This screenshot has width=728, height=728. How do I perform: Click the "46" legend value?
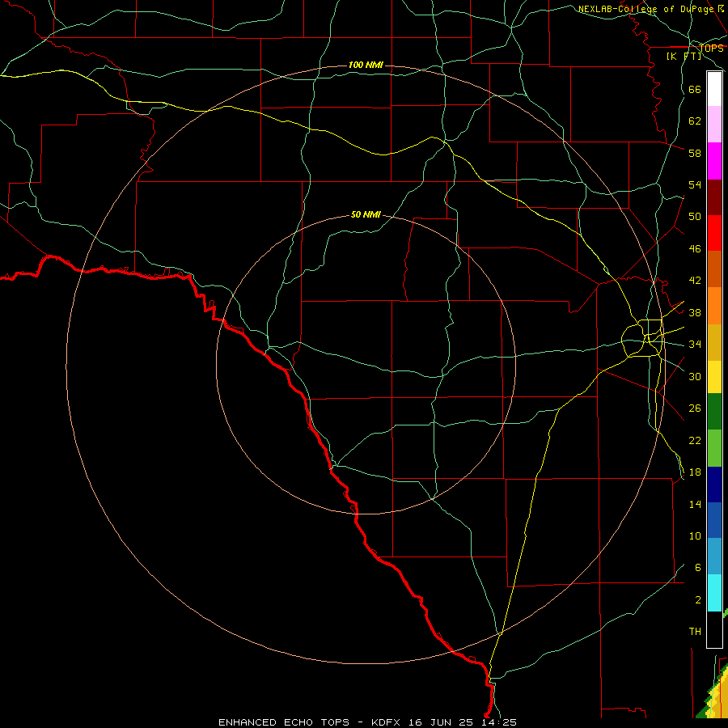[x=695, y=249]
